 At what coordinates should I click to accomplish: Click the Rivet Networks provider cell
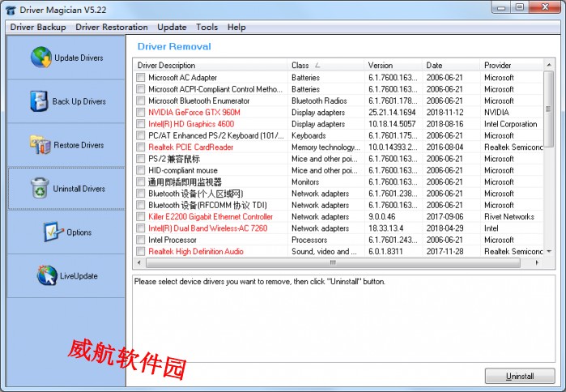tap(509, 216)
